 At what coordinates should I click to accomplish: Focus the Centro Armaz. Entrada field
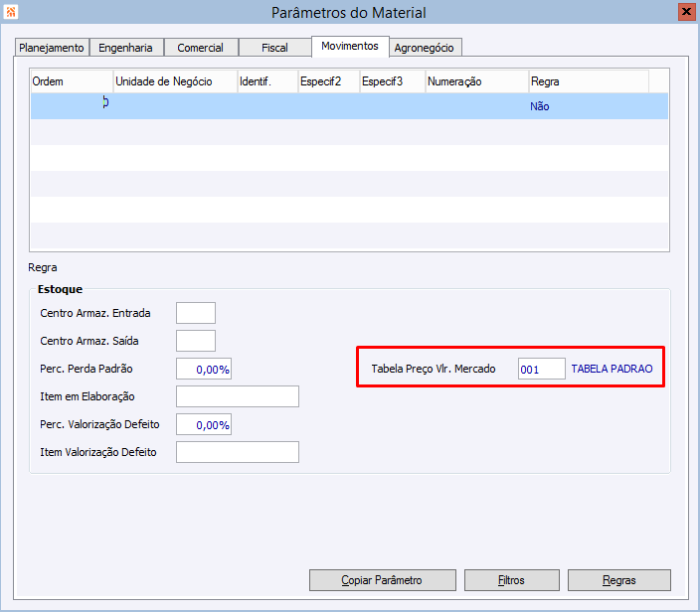point(196,313)
